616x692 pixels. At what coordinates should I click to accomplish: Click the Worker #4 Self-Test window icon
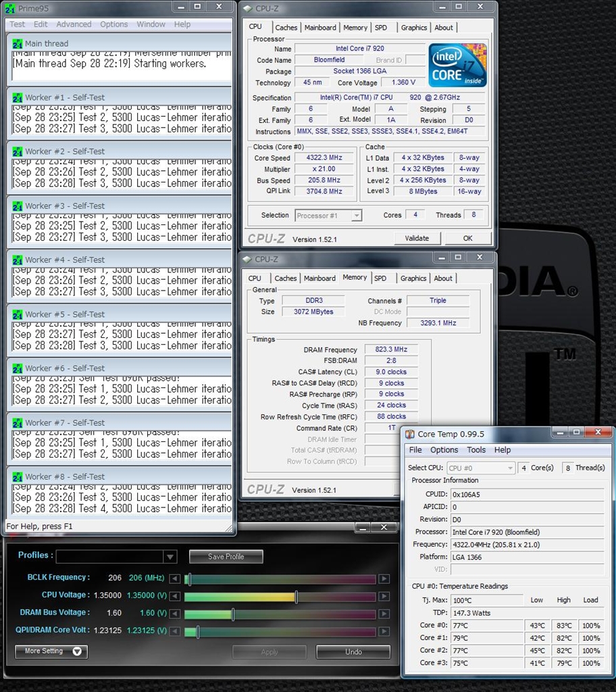(x=18, y=259)
